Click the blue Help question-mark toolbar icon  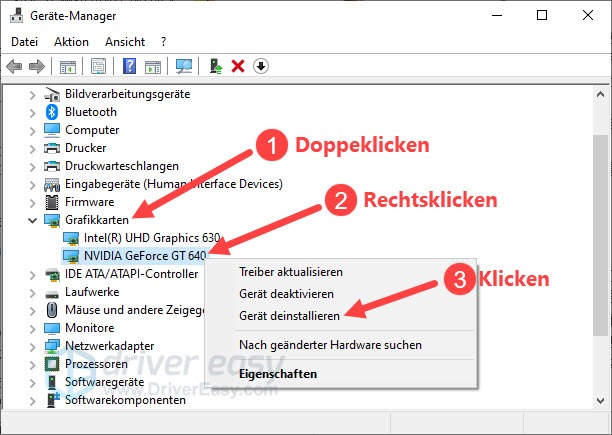(129, 66)
